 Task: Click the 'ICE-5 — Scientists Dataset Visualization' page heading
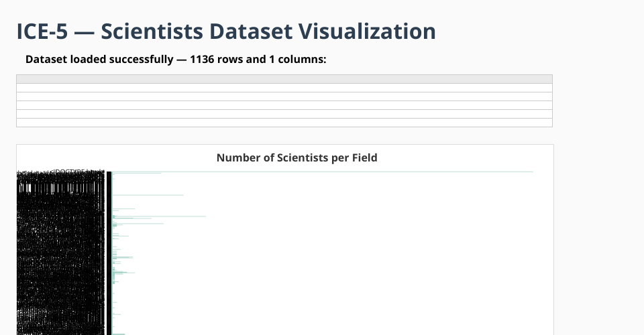point(226,31)
